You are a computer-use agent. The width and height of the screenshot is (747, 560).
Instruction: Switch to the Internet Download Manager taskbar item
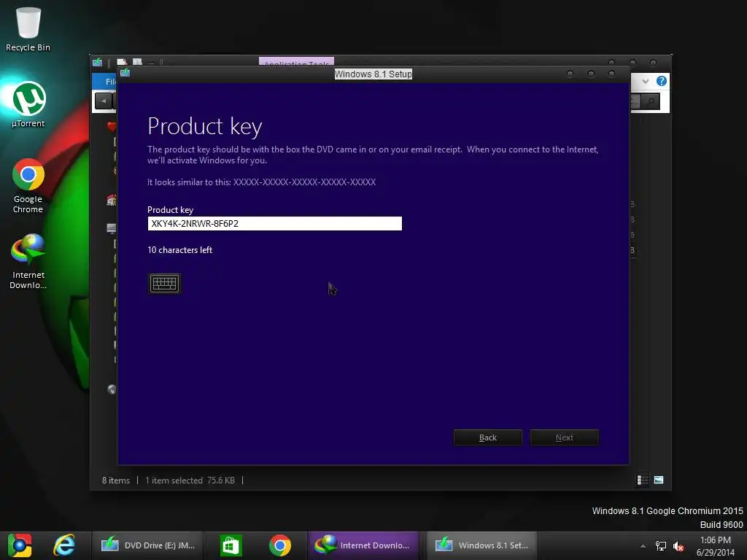363,545
